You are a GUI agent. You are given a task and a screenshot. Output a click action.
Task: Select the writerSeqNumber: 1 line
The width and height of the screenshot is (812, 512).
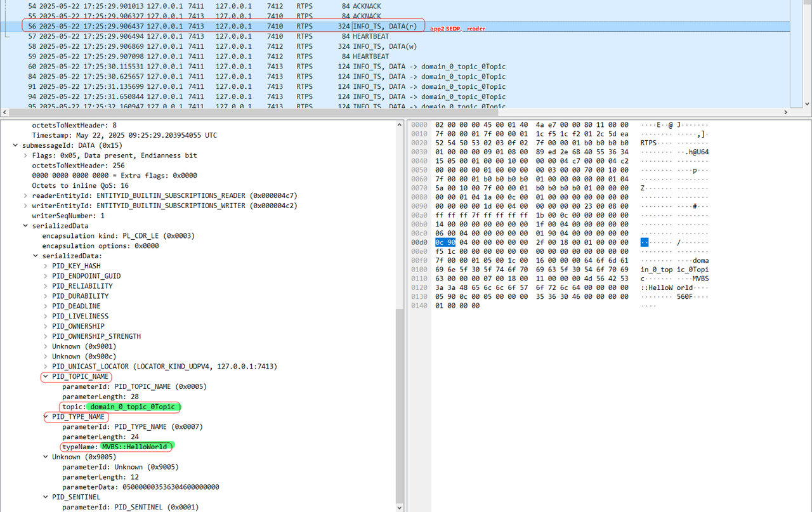tap(69, 216)
